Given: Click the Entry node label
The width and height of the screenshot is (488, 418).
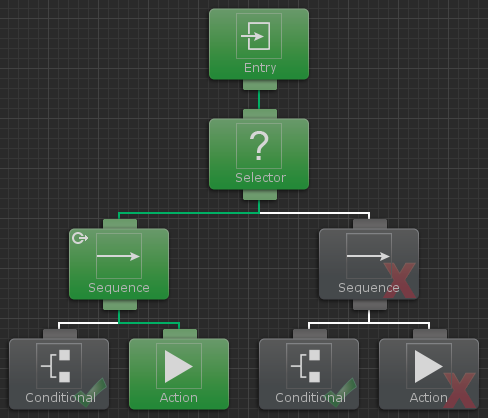Looking at the screenshot, I should coord(260,68).
